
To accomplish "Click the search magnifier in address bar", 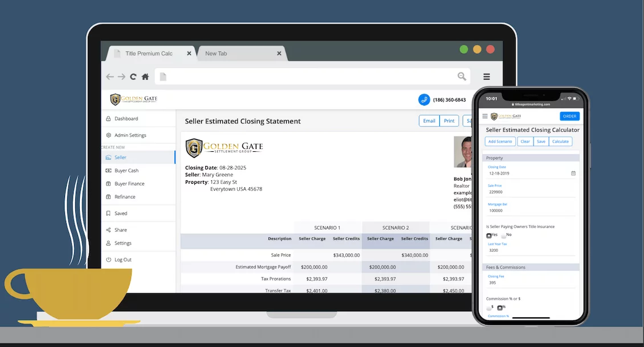I will pos(462,76).
